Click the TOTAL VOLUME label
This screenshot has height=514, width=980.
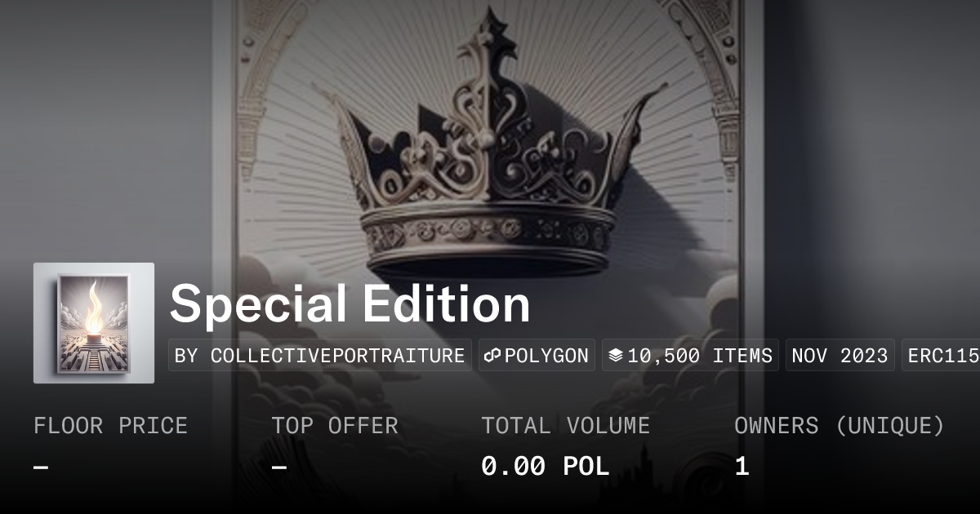[x=565, y=426]
